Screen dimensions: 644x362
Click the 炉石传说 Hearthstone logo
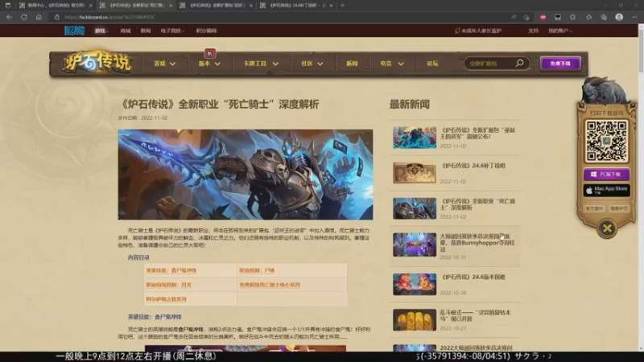(x=97, y=63)
